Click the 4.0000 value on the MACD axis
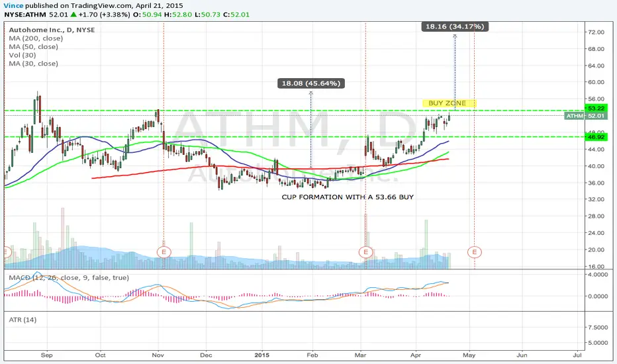 (x=598, y=275)
